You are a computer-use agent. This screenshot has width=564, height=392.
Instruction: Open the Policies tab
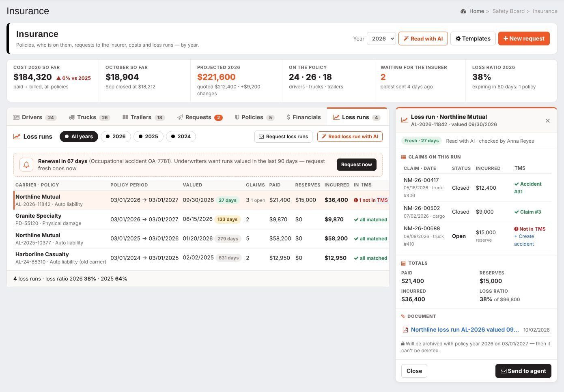254,117
